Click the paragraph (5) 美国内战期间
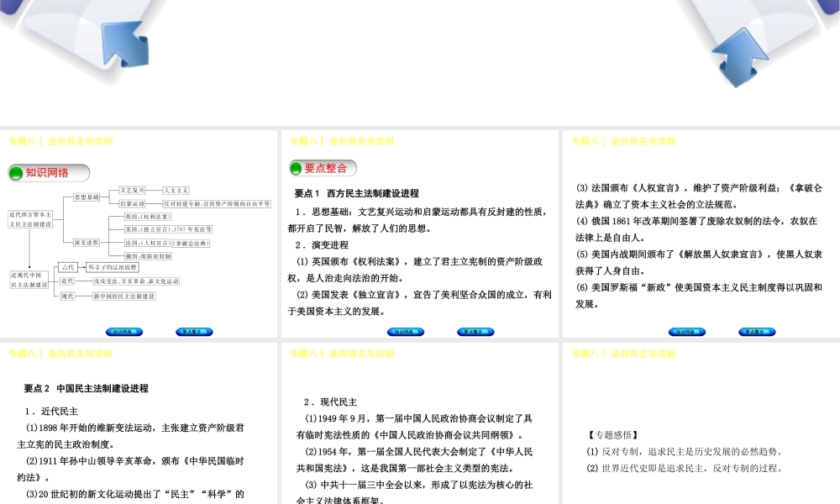This screenshot has height=504, width=840. (x=699, y=262)
